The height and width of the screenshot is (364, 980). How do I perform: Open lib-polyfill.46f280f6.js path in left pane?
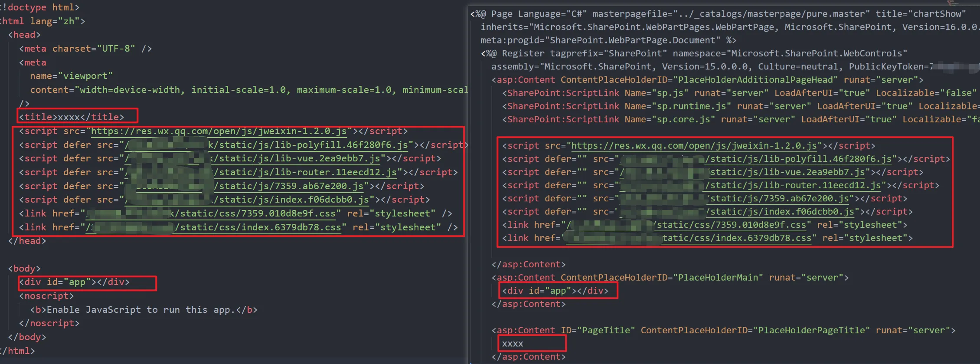tap(266, 145)
